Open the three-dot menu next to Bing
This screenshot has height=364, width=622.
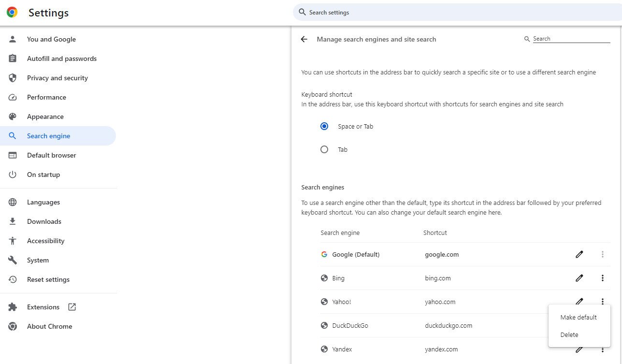603,278
